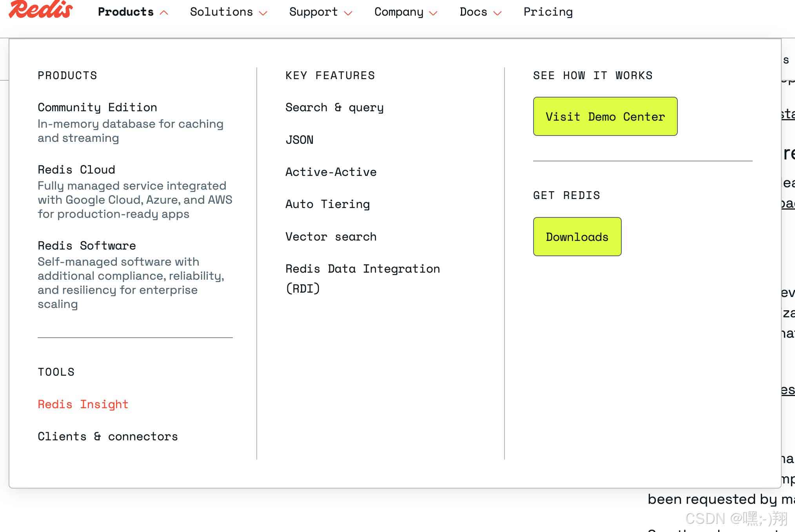Open the Docs navigation menu
Viewport: 795px width, 532px height.
click(474, 12)
